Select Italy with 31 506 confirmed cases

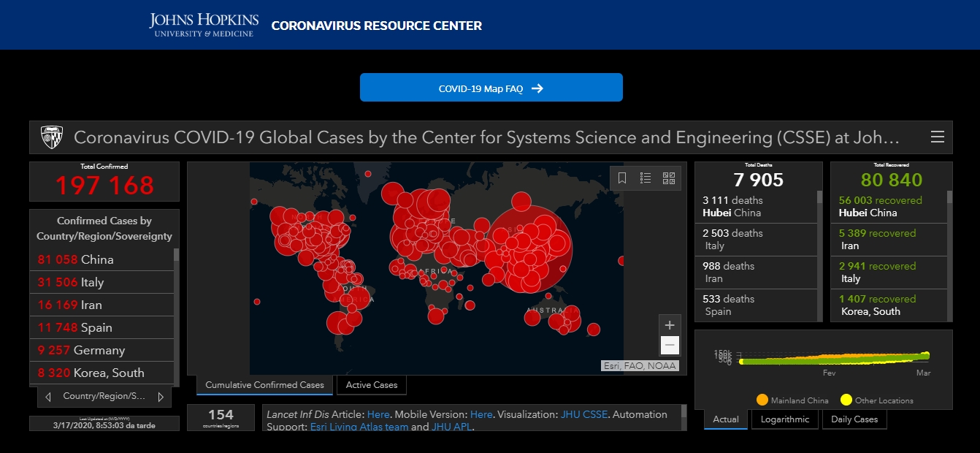click(102, 282)
